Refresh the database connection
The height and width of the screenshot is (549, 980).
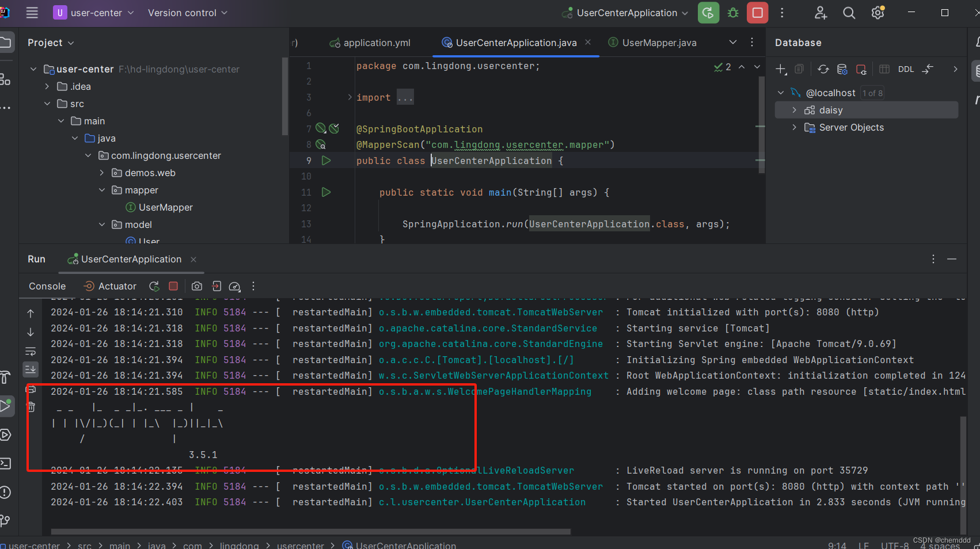tap(823, 69)
